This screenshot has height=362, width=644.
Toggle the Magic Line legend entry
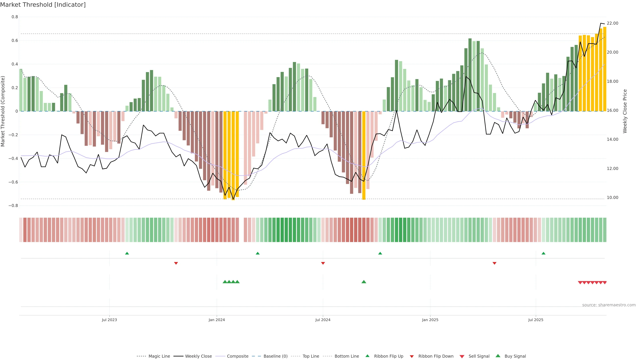(159, 356)
